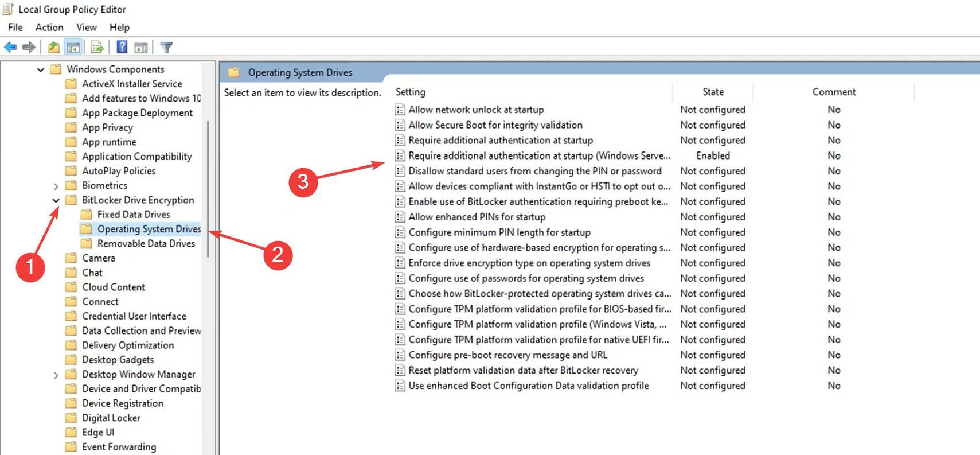The image size is (980, 455).
Task: Click policy icon beside Allow Secure Boot
Action: pos(400,125)
